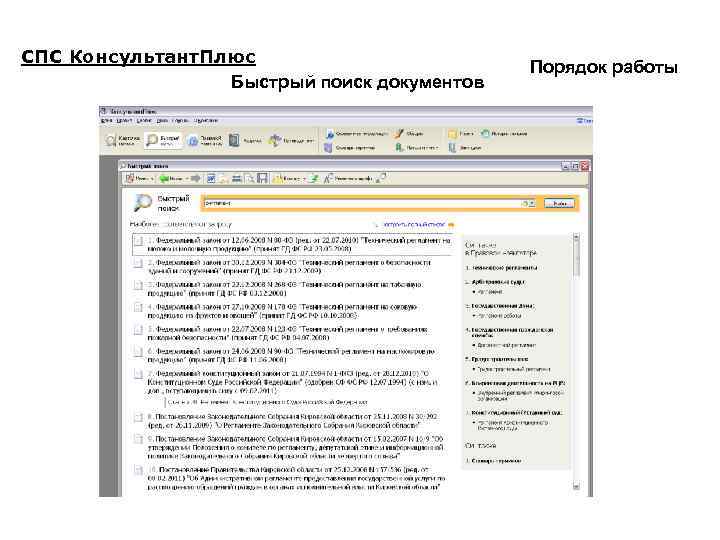This screenshot has width=720, height=540.
Task: Click the Быстрый поиск query input field
Action: (362, 203)
